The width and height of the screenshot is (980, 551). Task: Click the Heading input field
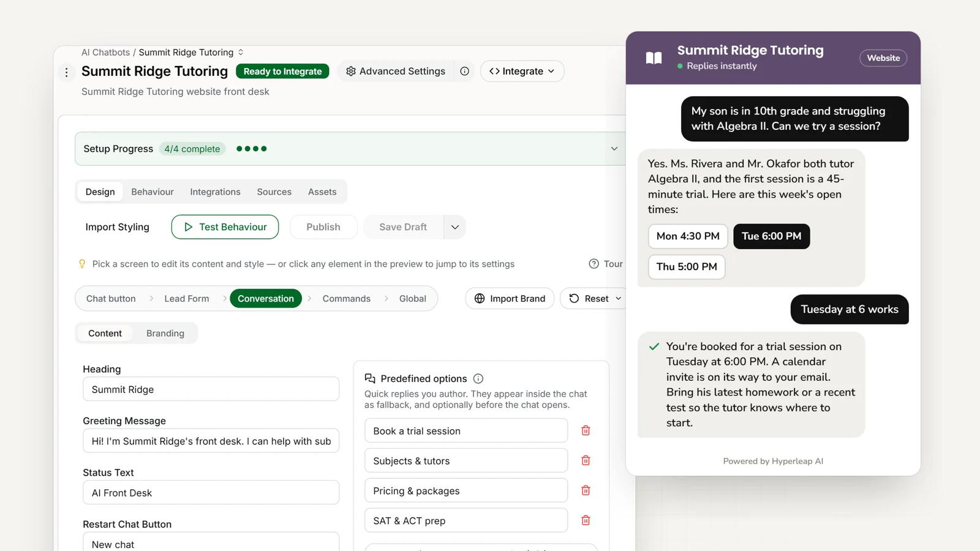[x=211, y=389]
